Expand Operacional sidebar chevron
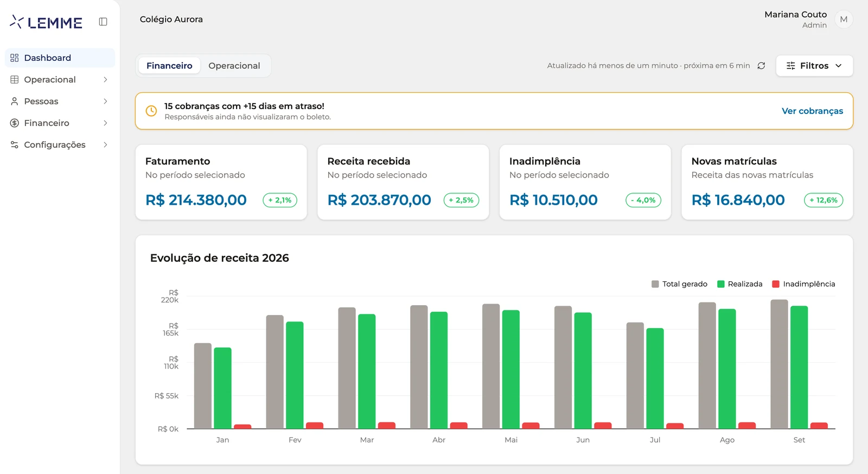The image size is (868, 474). pyautogui.click(x=105, y=80)
